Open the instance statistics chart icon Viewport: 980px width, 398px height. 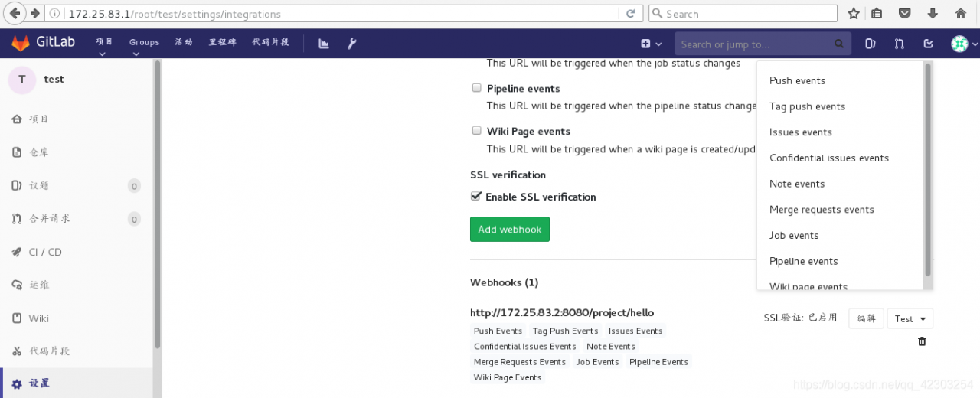tap(324, 44)
